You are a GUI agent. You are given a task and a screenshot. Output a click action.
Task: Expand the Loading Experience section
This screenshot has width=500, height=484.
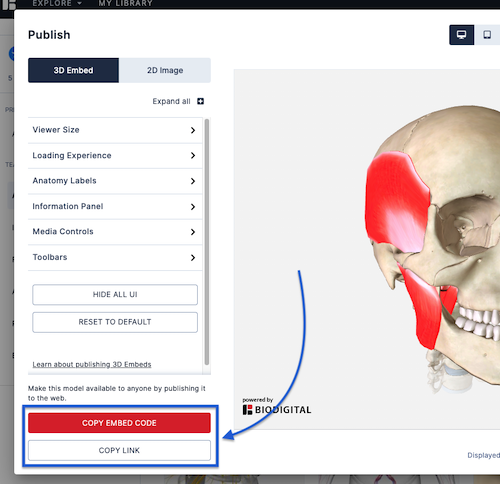click(x=115, y=156)
